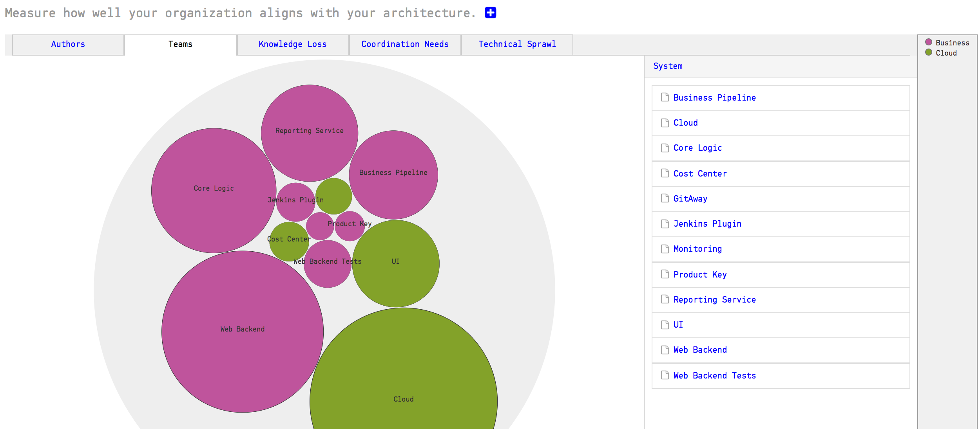
Task: Click file icon beside UI row
Action: click(665, 324)
